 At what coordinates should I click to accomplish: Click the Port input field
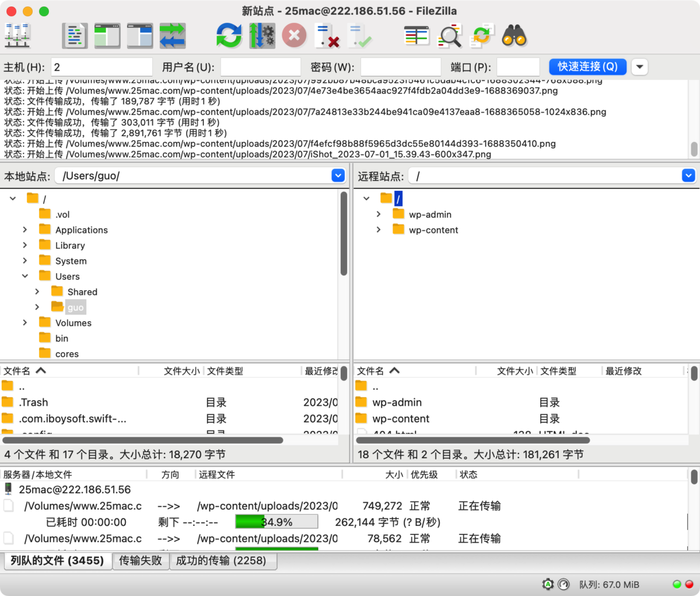(x=518, y=67)
